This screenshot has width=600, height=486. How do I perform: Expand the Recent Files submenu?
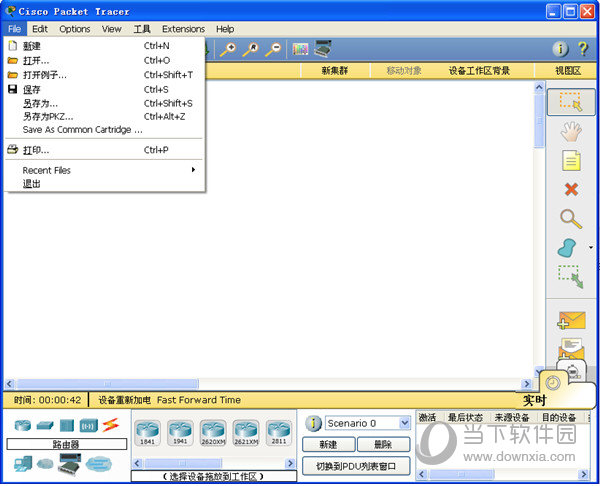pyautogui.click(x=104, y=170)
